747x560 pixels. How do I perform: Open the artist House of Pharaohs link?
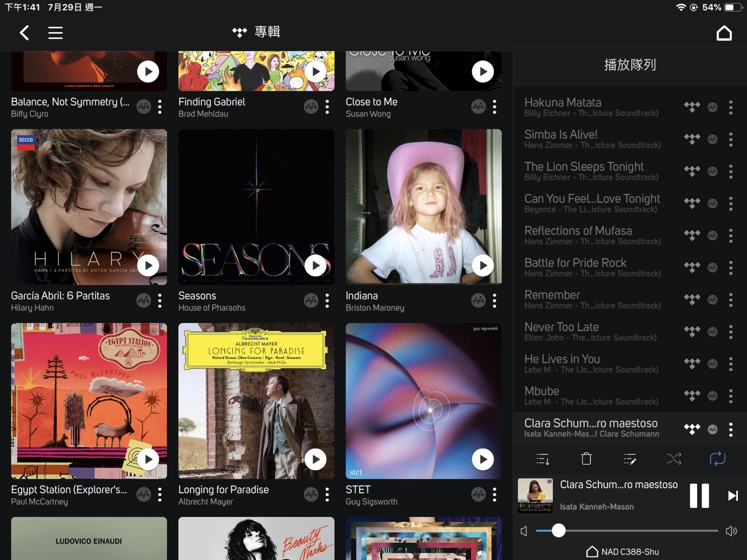pyautogui.click(x=212, y=308)
